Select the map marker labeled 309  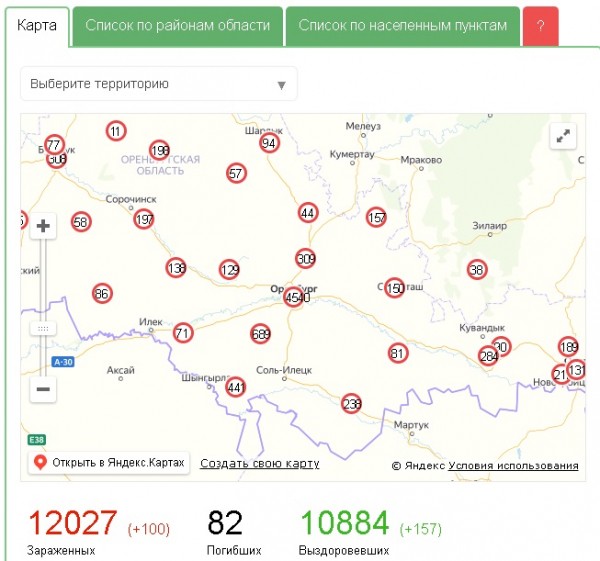pyautogui.click(x=306, y=259)
